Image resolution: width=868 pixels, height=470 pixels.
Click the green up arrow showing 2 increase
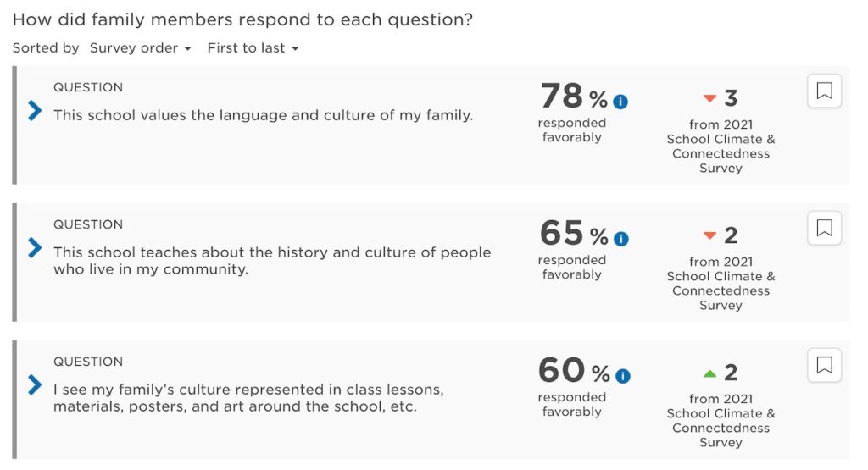pos(710,373)
